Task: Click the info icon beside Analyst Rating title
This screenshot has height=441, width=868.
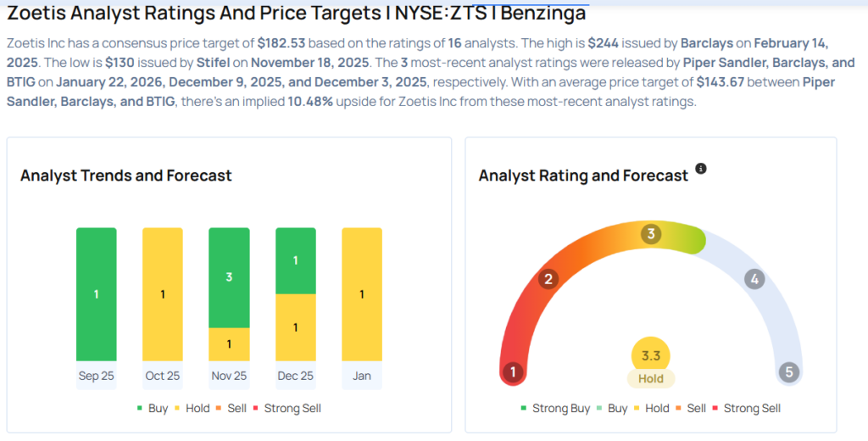Action: click(x=701, y=169)
